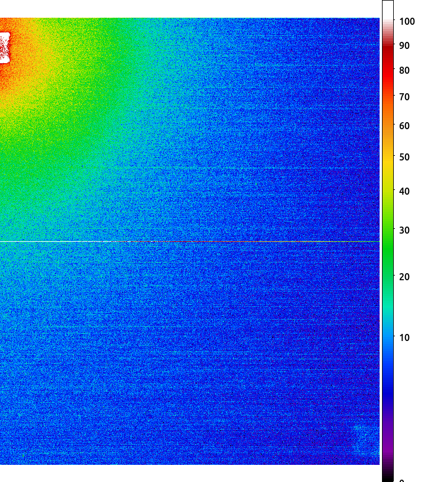The width and height of the screenshot is (448, 482).
Task: Click the 70 label beside the colorbar
Action: 404,97
